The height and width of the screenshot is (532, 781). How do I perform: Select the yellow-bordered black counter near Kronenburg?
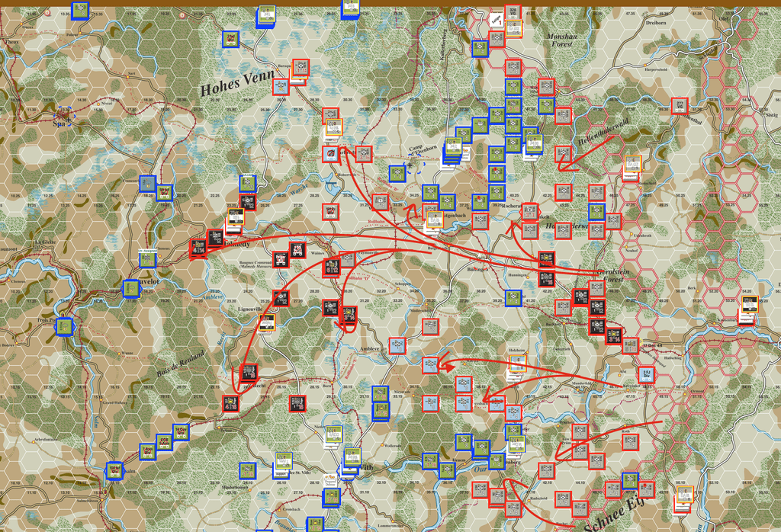(750, 304)
